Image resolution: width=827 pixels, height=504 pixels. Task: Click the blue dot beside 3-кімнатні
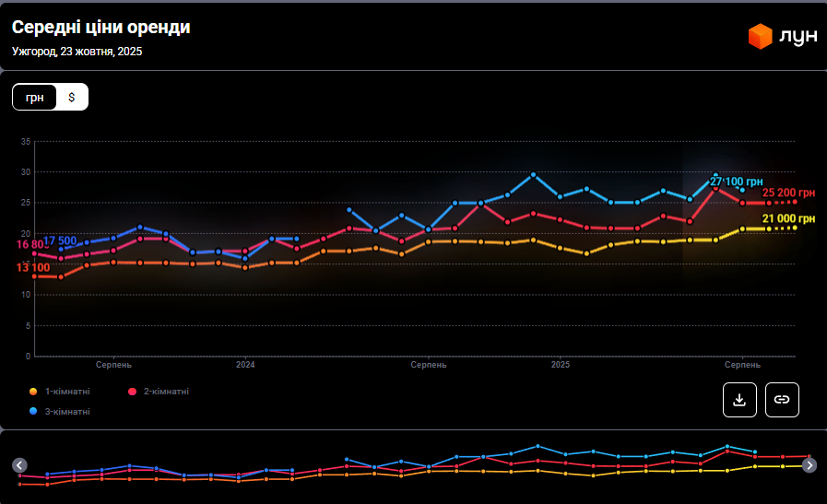tap(33, 411)
